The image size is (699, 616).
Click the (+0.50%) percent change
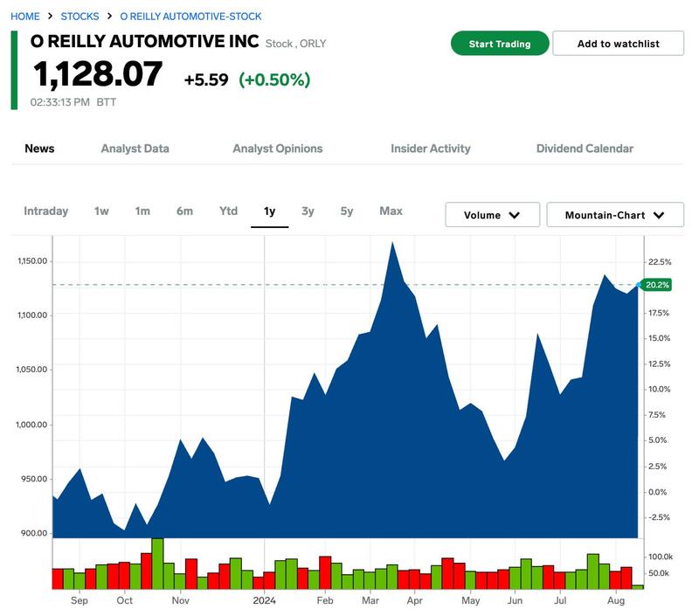click(x=274, y=80)
